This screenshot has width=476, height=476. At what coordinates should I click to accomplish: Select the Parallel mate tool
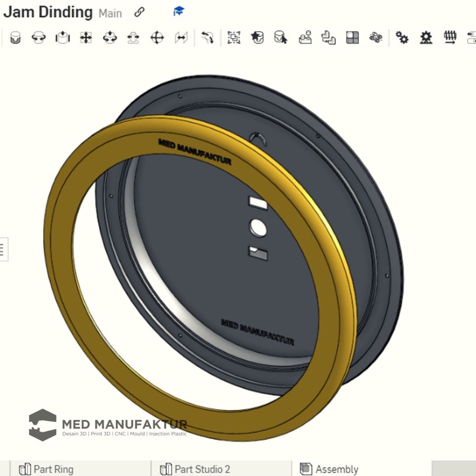pos(181,38)
